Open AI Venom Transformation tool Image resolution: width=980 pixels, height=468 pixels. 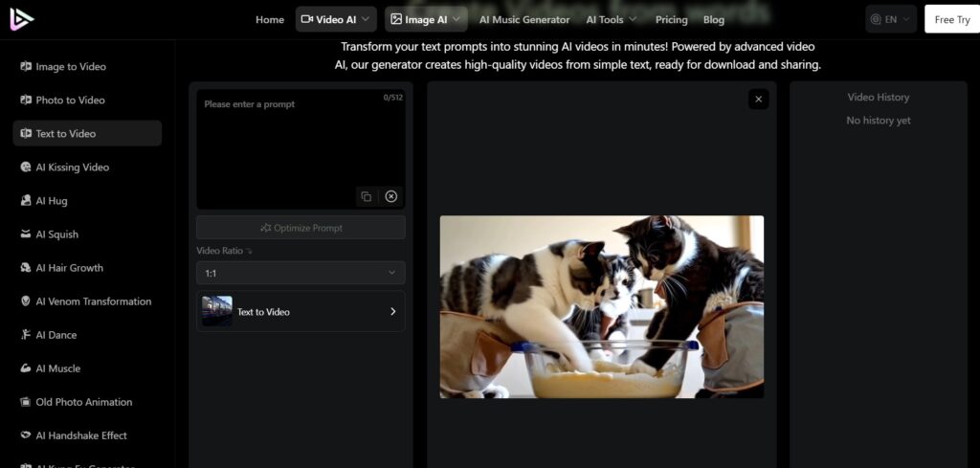[x=87, y=301]
